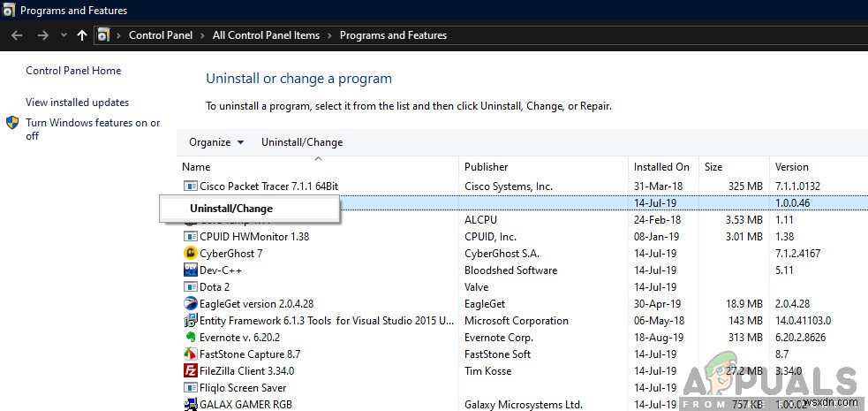Select the Evernote elephant icon
The height and width of the screenshot is (411, 868).
(x=190, y=338)
